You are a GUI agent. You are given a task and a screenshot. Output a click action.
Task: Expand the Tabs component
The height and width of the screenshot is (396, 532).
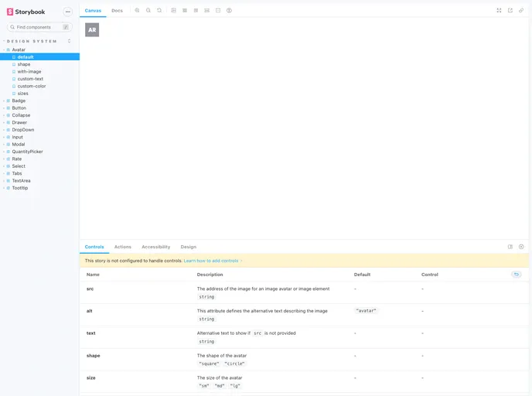[17, 173]
